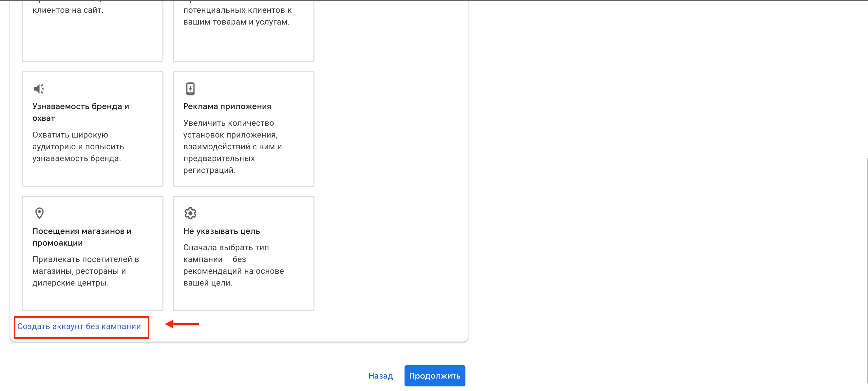Choose the 'Реклама приложения' goal title

coord(227,106)
